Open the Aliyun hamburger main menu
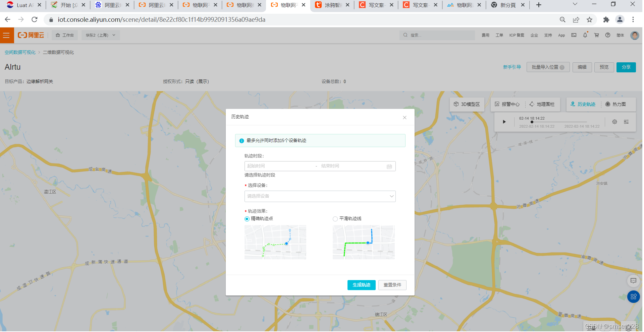Image resolution: width=644 pixels, height=332 pixels. tap(7, 35)
